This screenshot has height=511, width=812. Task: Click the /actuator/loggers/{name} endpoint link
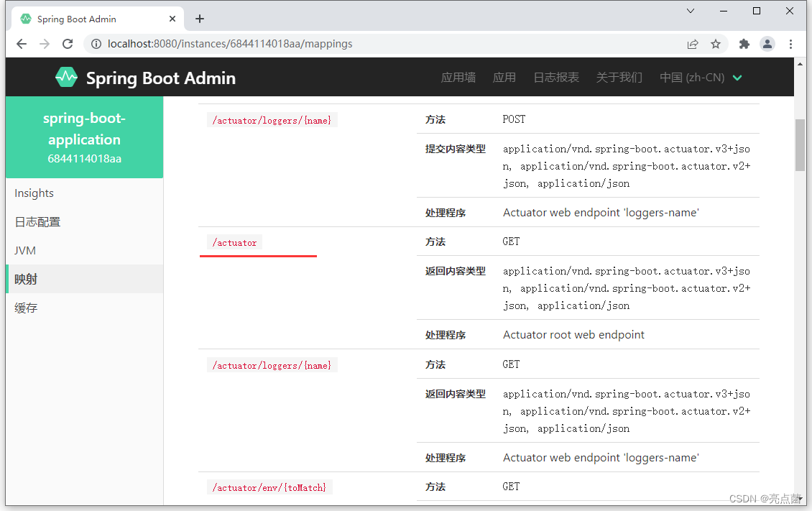coord(272,119)
